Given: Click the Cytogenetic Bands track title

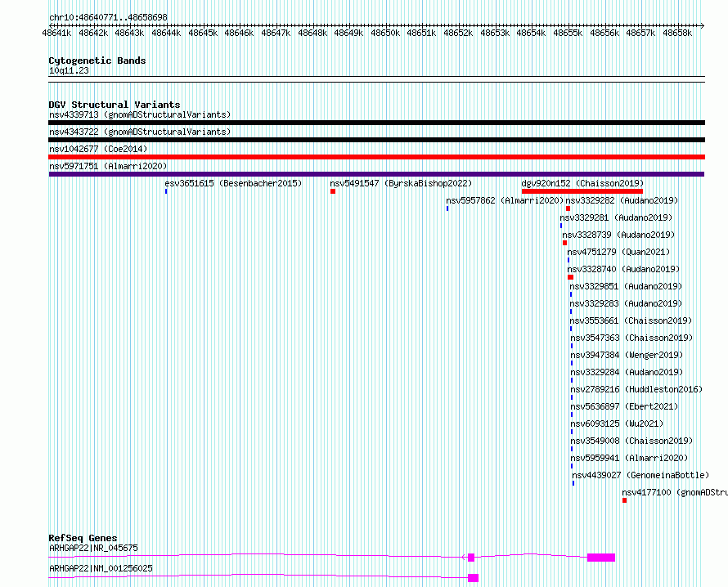Looking at the screenshot, I should (97, 60).
